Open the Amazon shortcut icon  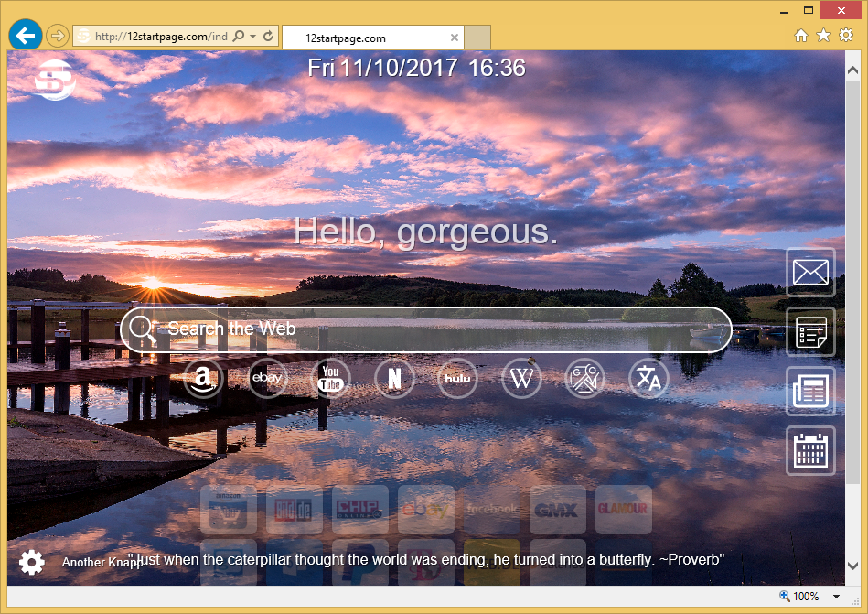tap(203, 379)
